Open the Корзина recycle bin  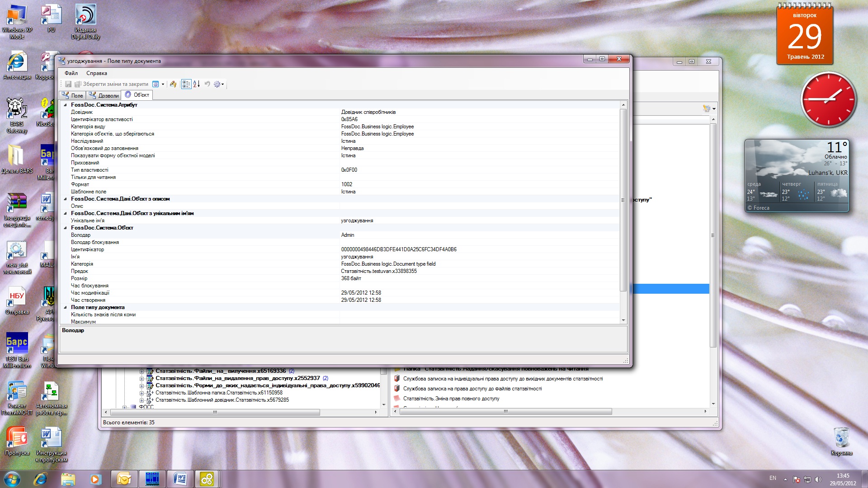pos(841,441)
